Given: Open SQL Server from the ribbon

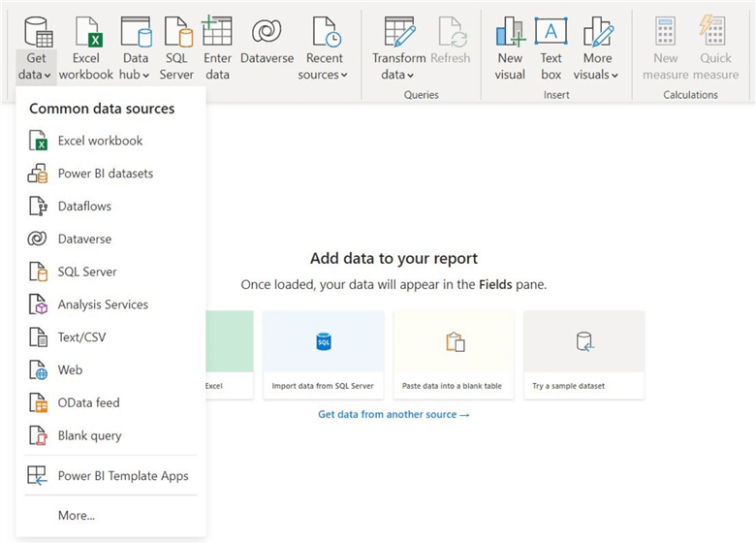Looking at the screenshot, I should [x=176, y=33].
